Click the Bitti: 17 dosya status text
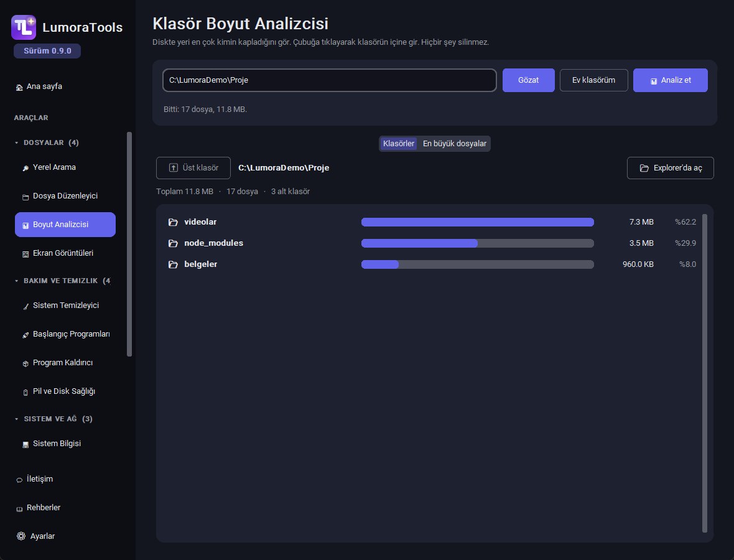 click(205, 109)
